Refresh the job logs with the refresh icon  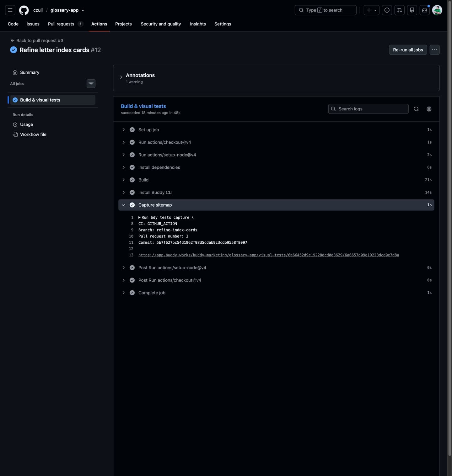[416, 109]
